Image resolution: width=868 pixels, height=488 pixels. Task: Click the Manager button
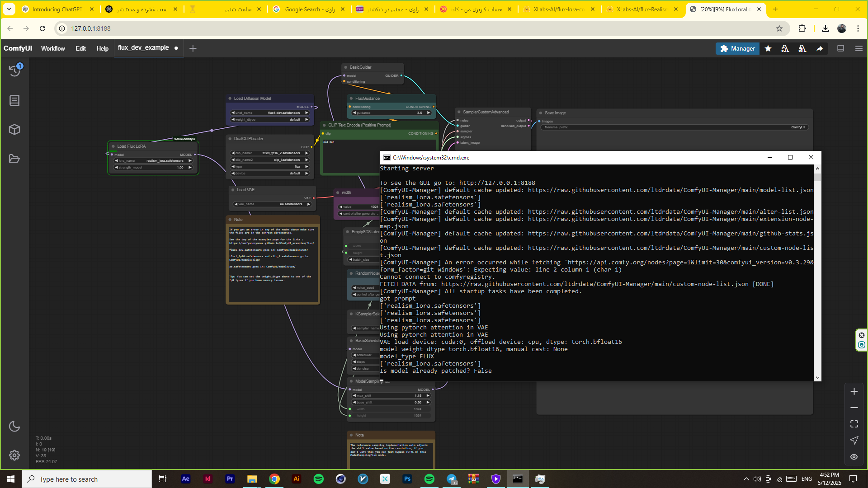click(x=737, y=48)
